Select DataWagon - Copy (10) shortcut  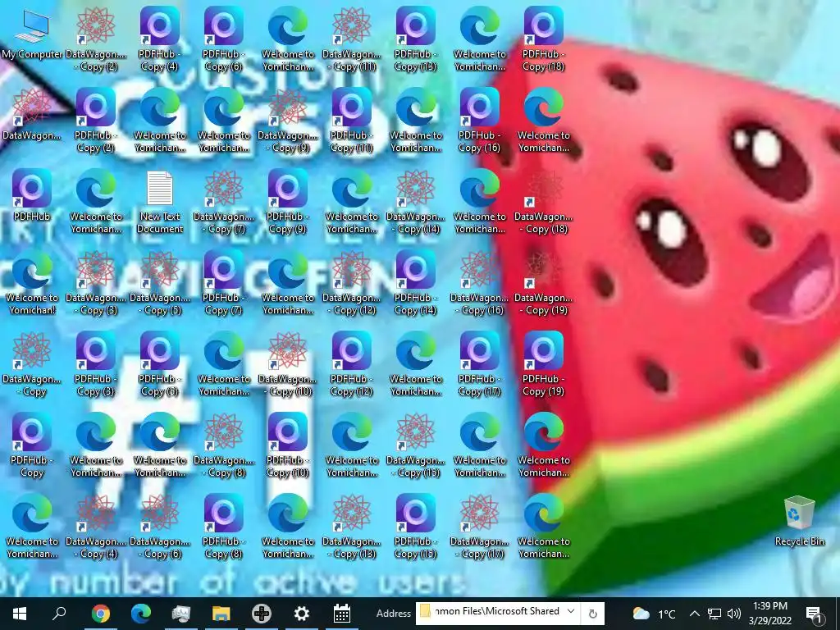pyautogui.click(x=288, y=365)
